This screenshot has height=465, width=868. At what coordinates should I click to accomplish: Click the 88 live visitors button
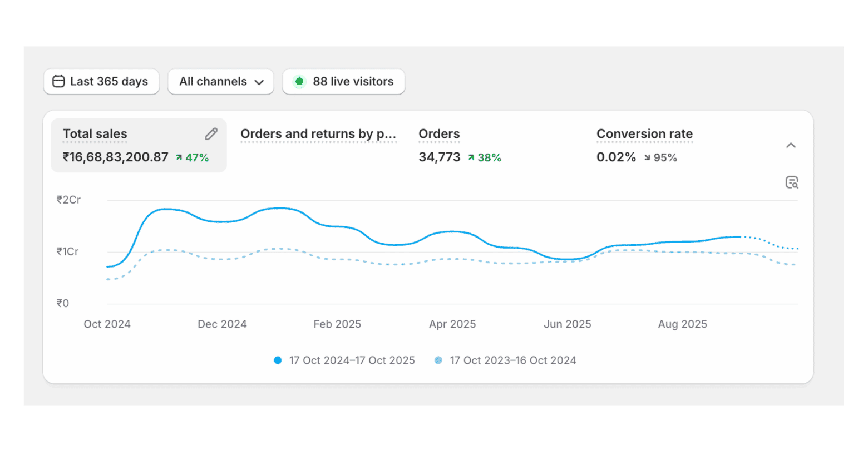[x=343, y=81]
